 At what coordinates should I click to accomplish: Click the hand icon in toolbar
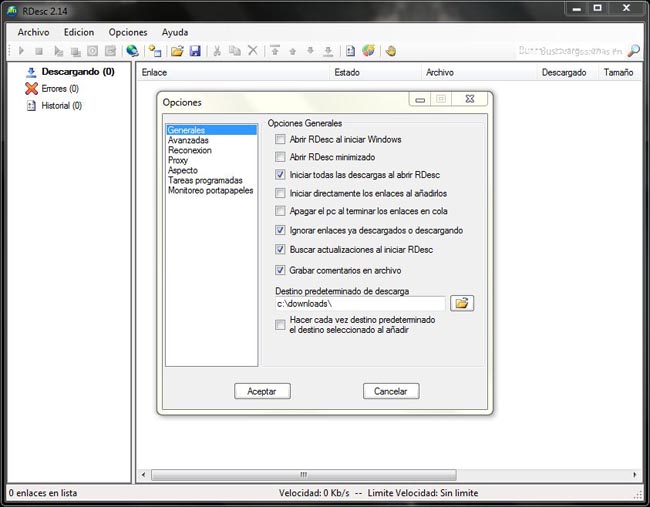pos(391,51)
